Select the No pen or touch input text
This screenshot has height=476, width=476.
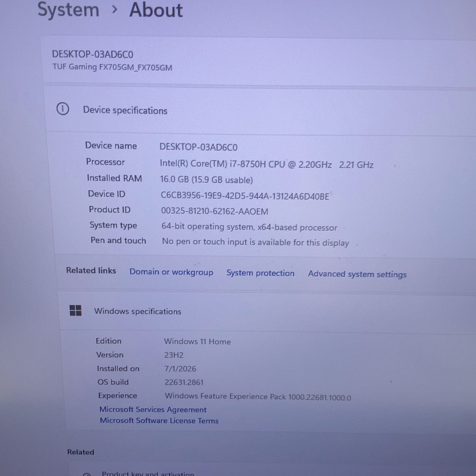click(x=255, y=242)
